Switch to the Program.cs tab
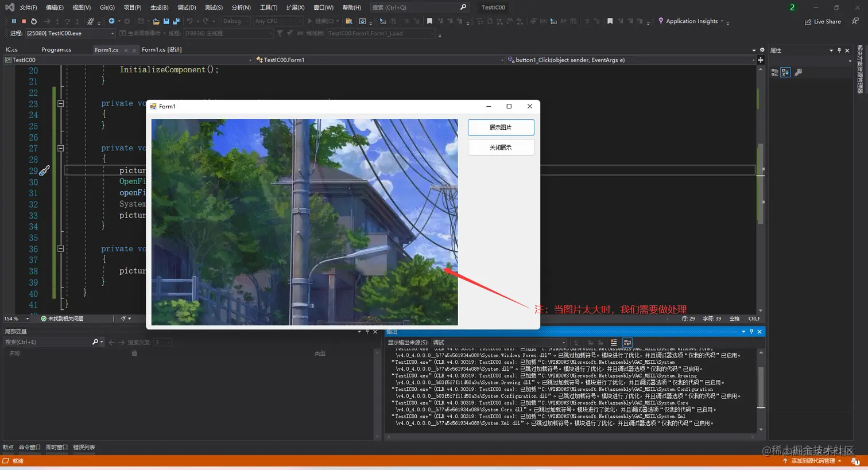The image size is (868, 470). coord(56,50)
